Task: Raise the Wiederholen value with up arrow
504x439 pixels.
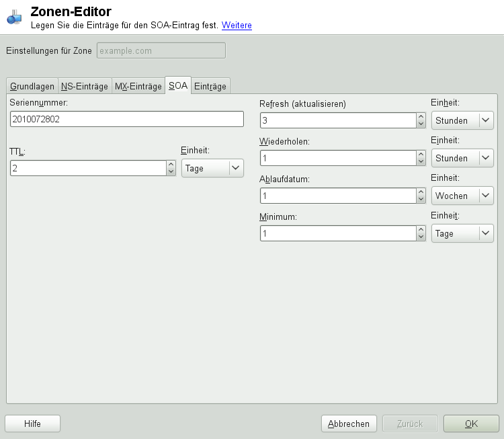Action: pyautogui.click(x=421, y=154)
